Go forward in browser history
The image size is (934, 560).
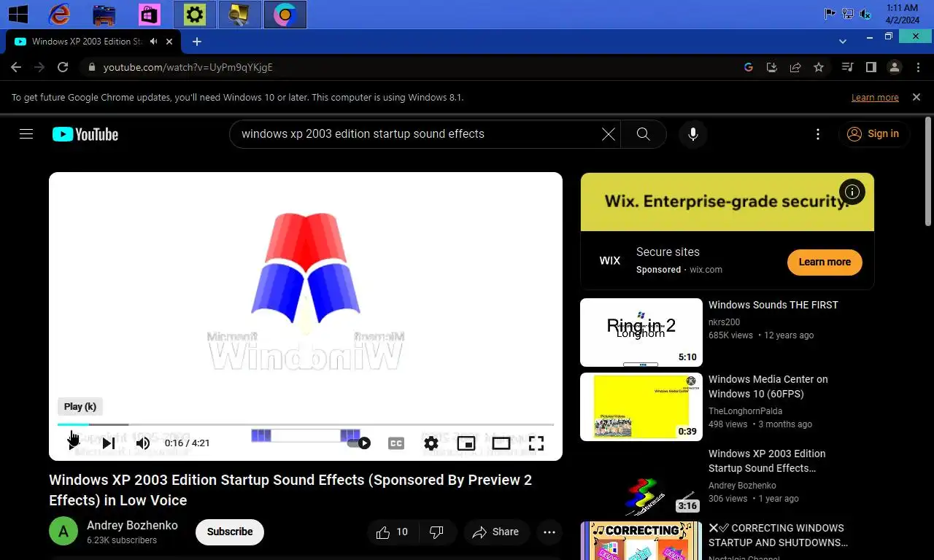(x=39, y=67)
